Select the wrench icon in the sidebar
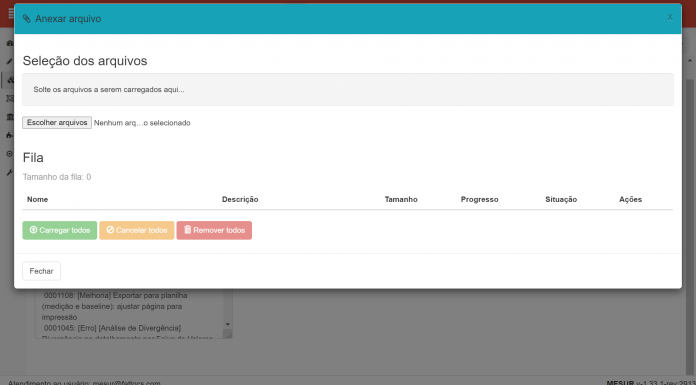The image size is (696, 385). click(10, 172)
